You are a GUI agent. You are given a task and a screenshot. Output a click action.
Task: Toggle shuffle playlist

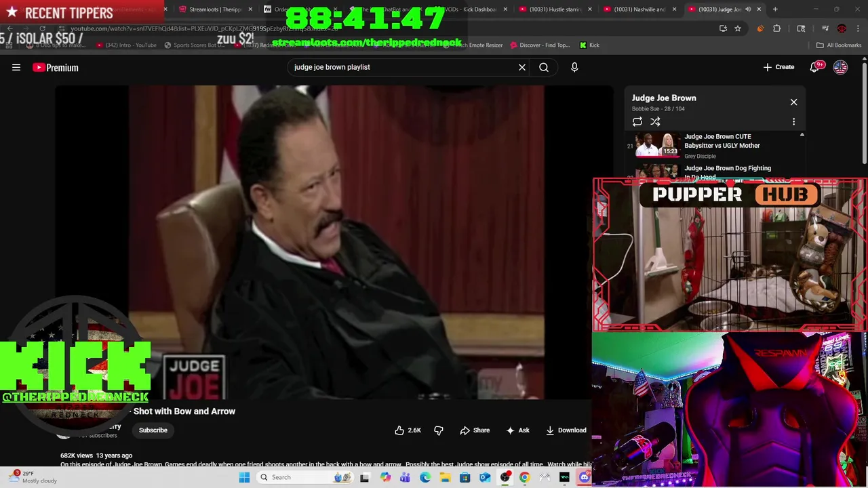[655, 122]
